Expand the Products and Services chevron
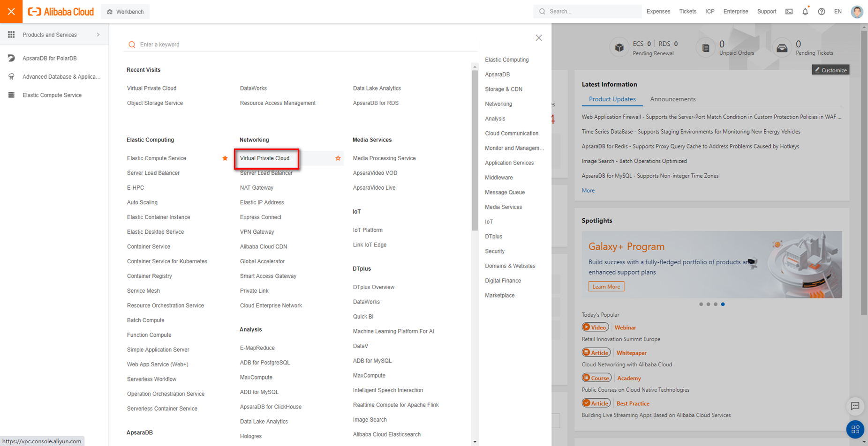The height and width of the screenshot is (446, 868). coord(98,35)
